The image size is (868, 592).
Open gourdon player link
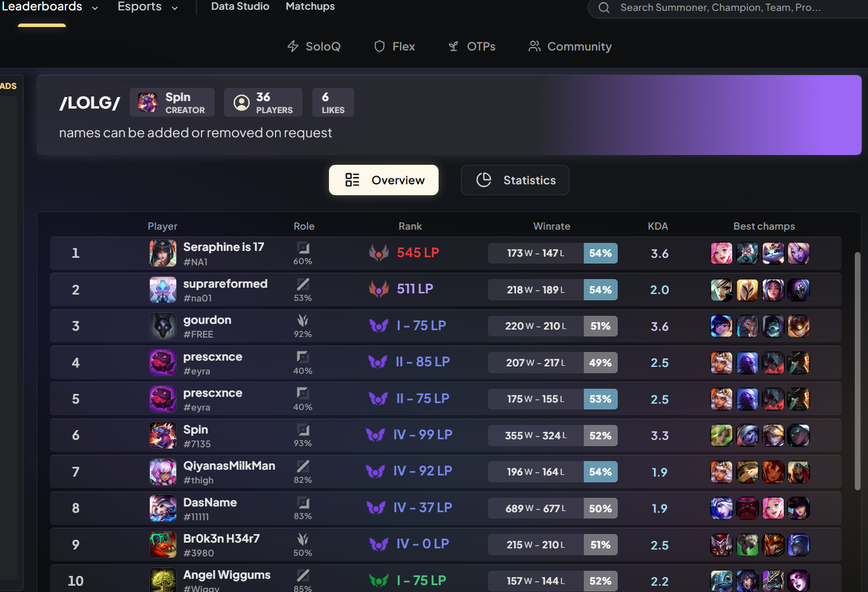coord(207,320)
